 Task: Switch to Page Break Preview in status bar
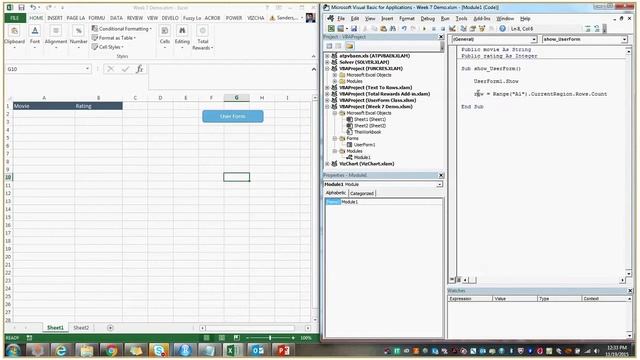[236, 338]
